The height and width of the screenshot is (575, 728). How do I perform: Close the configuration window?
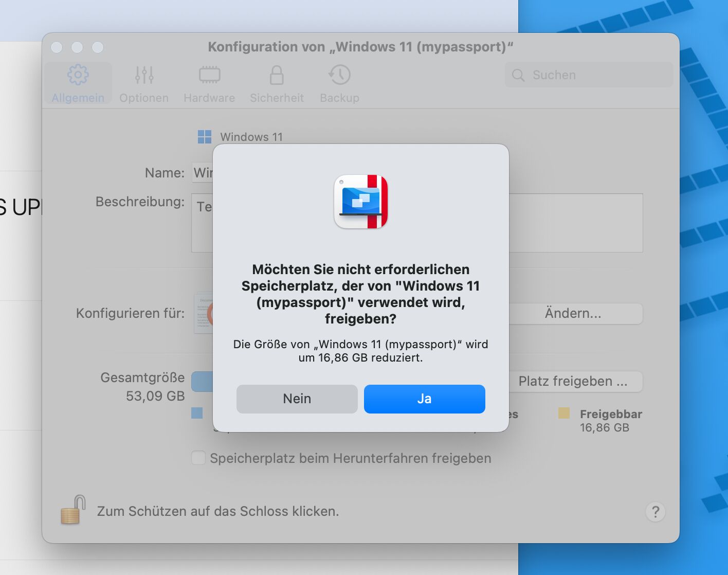57,47
